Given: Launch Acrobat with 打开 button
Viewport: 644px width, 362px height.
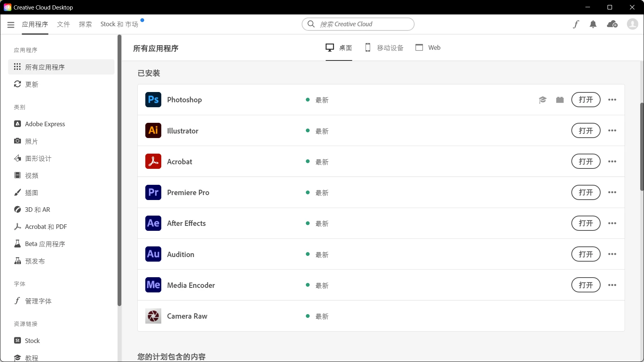Looking at the screenshot, I should (x=586, y=161).
